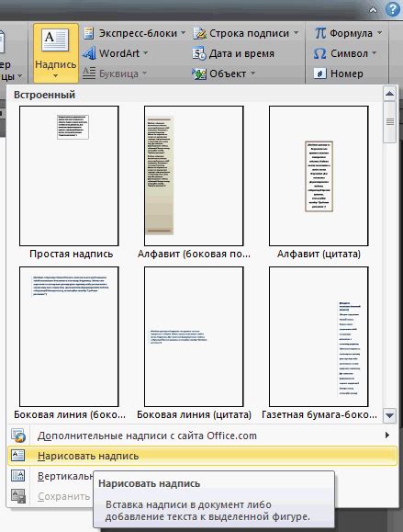Image resolution: width=403 pixels, height=532 pixels.
Task: Click the Дата и время label
Action: (241, 53)
